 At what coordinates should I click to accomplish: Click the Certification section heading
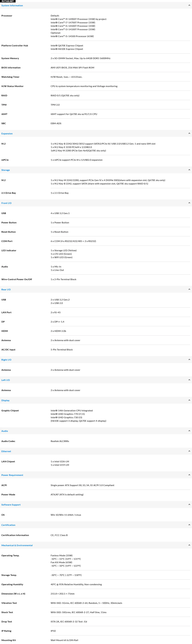coord(8,525)
